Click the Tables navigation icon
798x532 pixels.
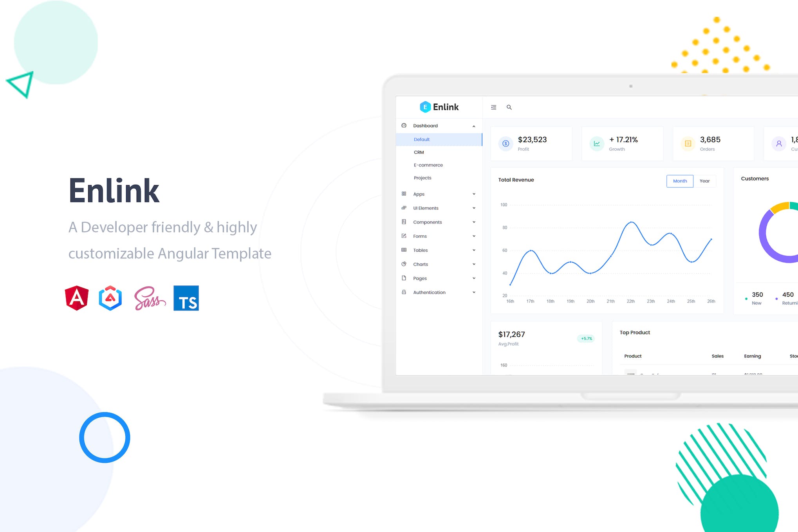(x=404, y=249)
